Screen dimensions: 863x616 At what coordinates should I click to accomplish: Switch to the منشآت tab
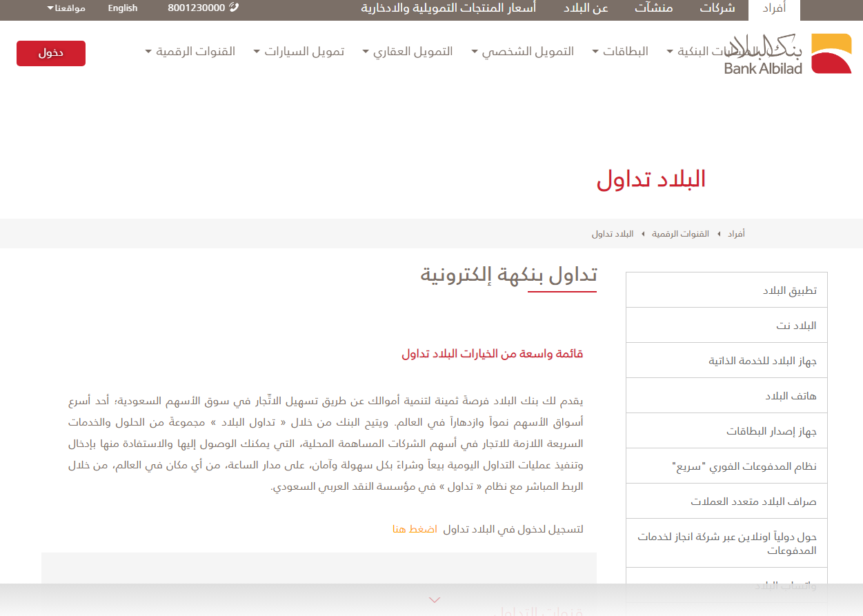654,9
